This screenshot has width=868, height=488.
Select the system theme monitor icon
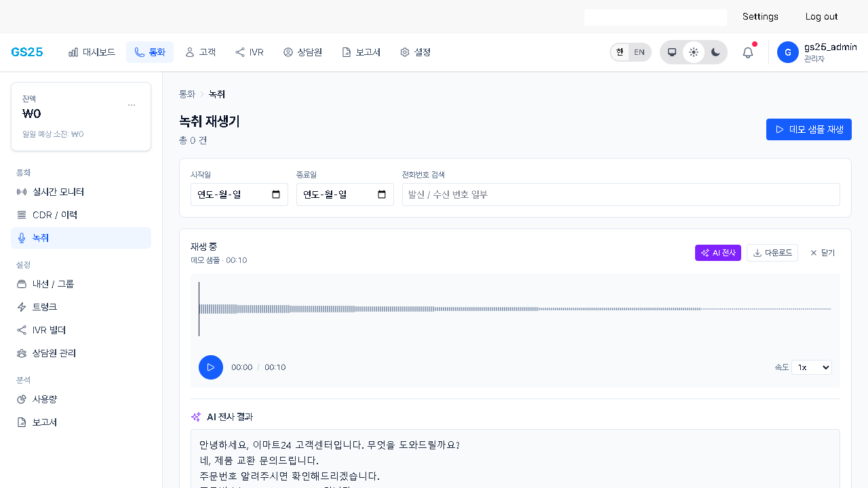point(672,52)
